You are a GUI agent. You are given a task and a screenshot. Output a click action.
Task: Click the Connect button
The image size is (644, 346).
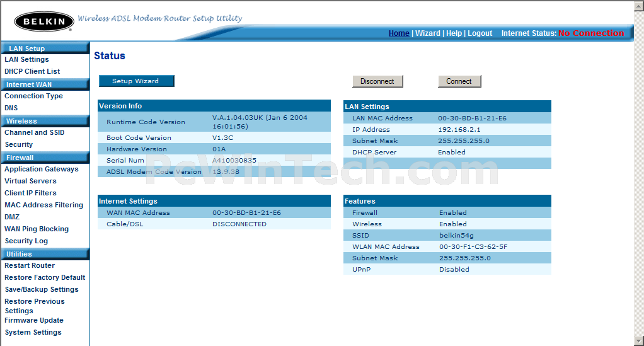pyautogui.click(x=459, y=81)
